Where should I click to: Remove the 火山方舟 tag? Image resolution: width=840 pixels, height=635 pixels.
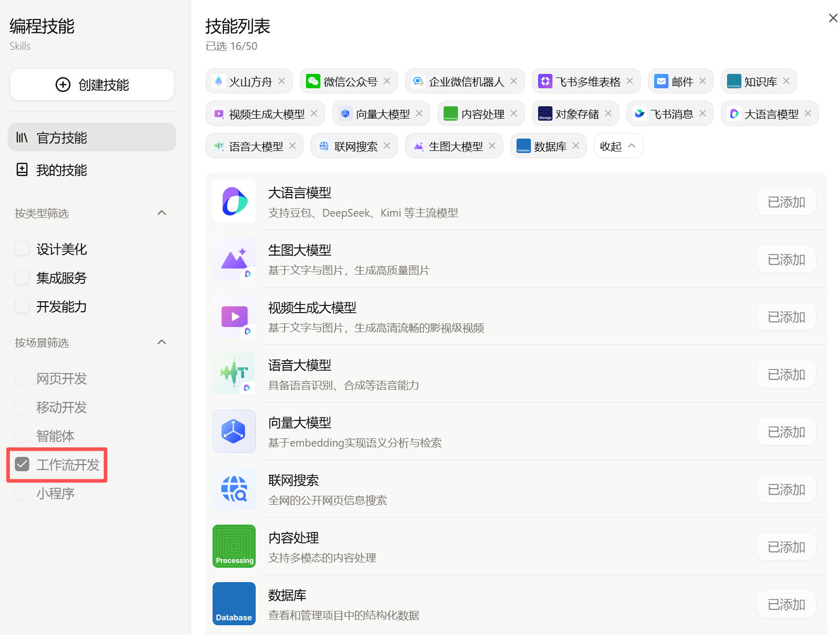[x=282, y=81]
